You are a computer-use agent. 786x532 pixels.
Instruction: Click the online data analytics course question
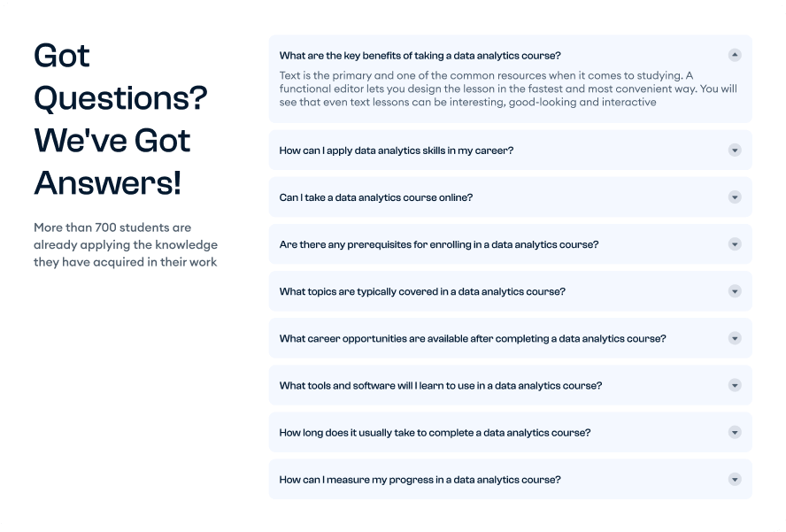click(377, 197)
